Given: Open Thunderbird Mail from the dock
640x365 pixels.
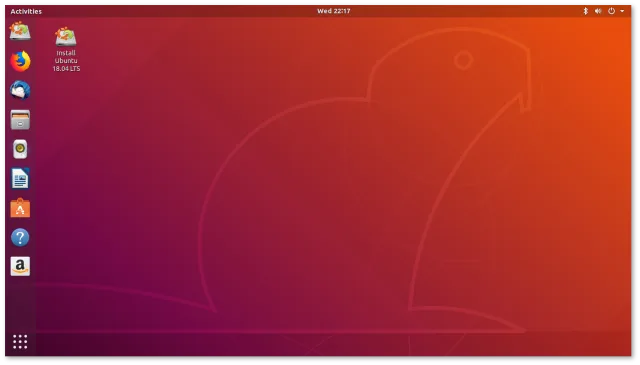Looking at the screenshot, I should coord(20,90).
